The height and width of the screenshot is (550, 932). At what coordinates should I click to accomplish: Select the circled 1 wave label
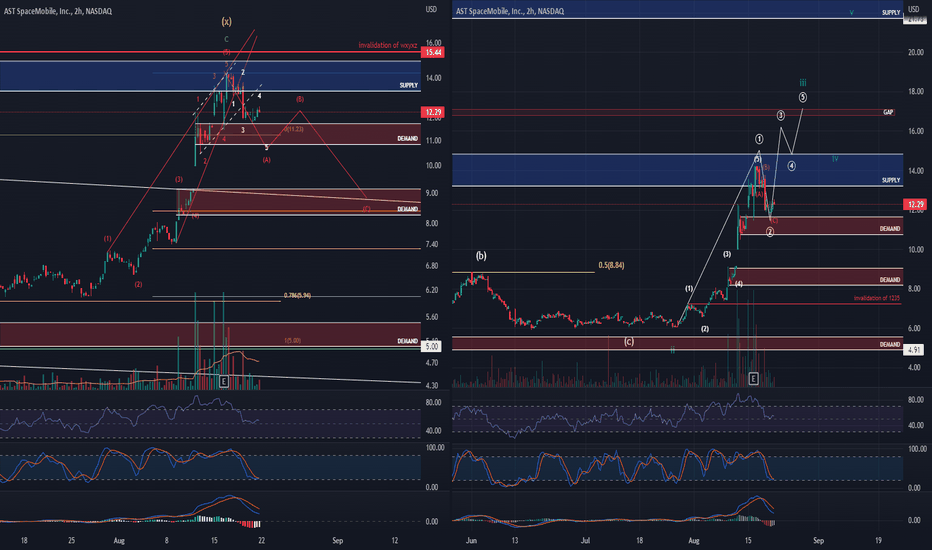tap(759, 139)
